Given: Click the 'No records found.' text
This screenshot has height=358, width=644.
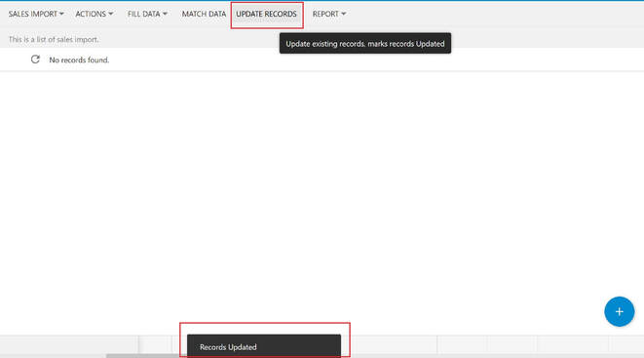Looking at the screenshot, I should (79, 60).
